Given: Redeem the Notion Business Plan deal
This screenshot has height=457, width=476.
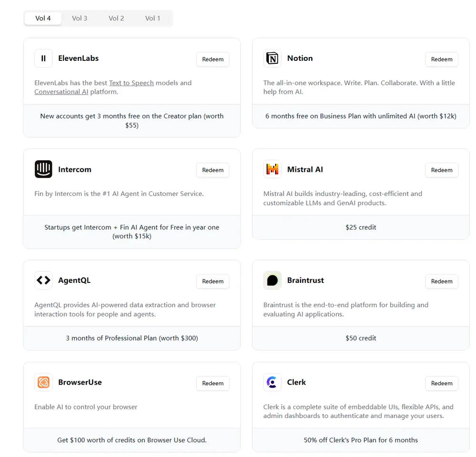Looking at the screenshot, I should [x=442, y=59].
